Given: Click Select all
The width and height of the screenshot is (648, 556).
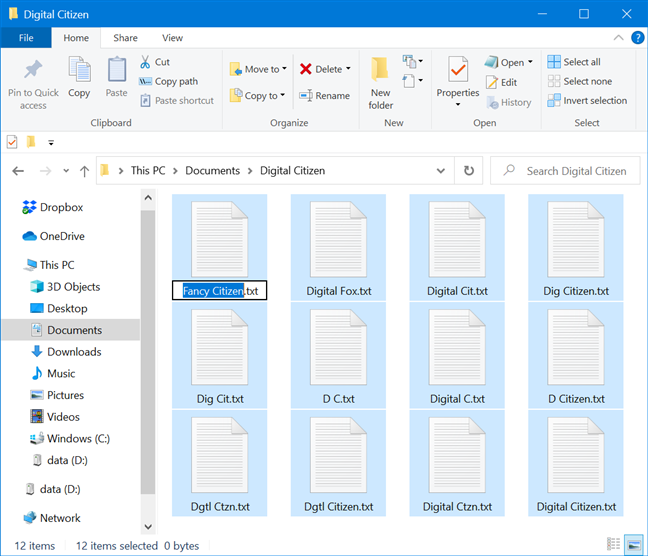Looking at the screenshot, I should click(574, 62).
